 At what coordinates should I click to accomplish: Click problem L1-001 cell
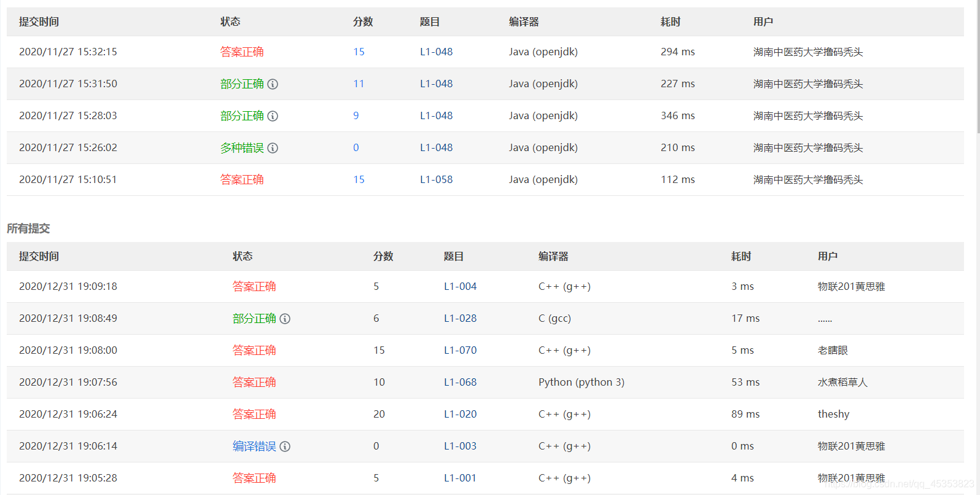(460, 478)
